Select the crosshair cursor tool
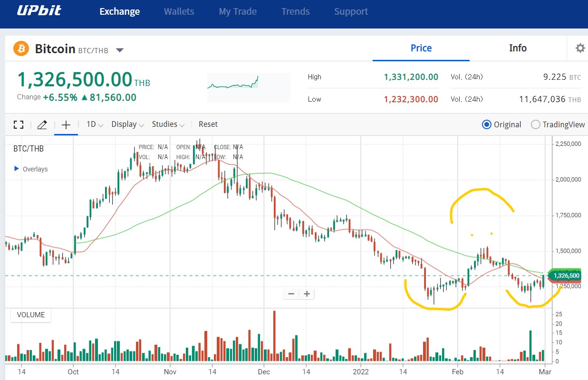588x380 pixels. click(x=66, y=124)
